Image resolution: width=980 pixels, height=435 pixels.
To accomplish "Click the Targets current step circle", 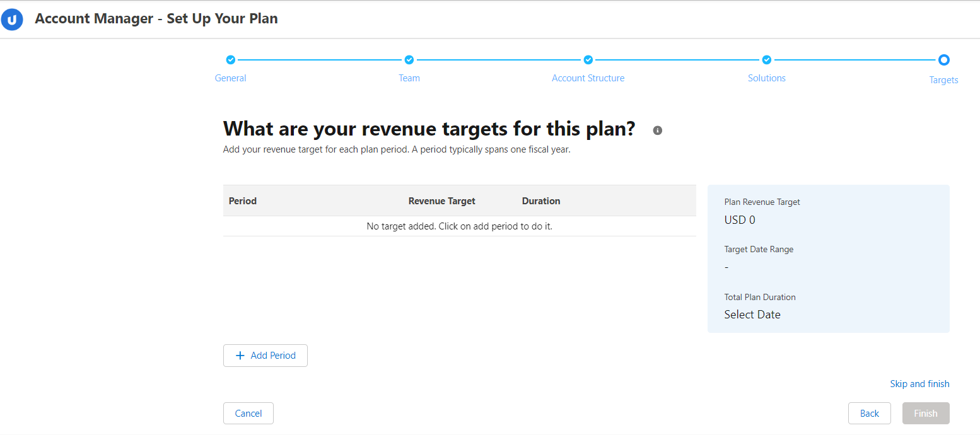I will [x=943, y=60].
